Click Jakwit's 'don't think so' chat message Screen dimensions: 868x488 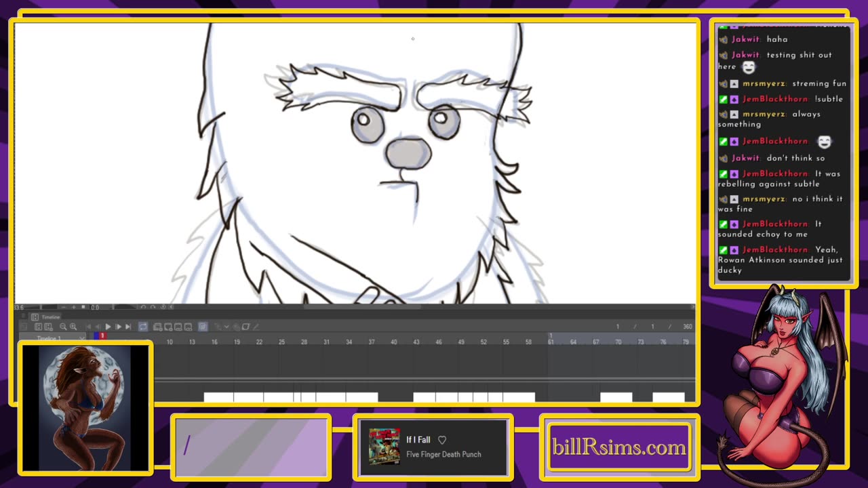tap(772, 158)
